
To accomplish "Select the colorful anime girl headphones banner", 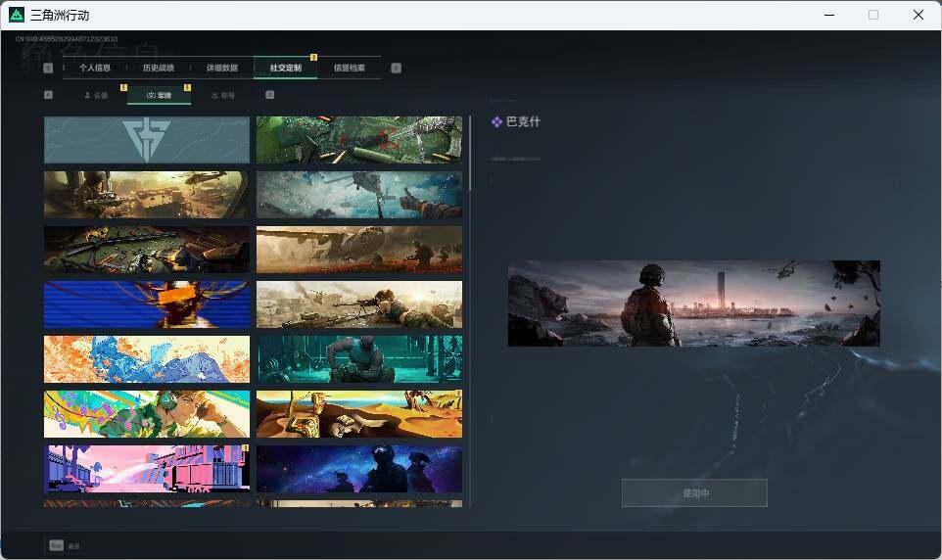I will click(147, 414).
